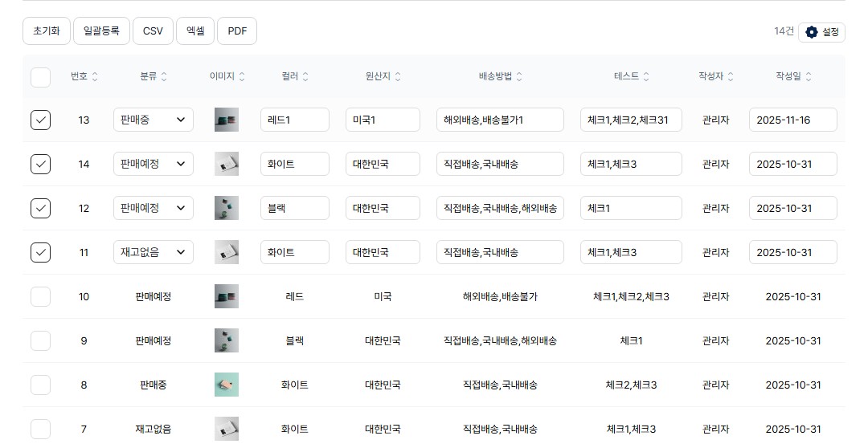This screenshot has width=868, height=448.
Task: Export the list with the CSV button
Action: [x=153, y=31]
